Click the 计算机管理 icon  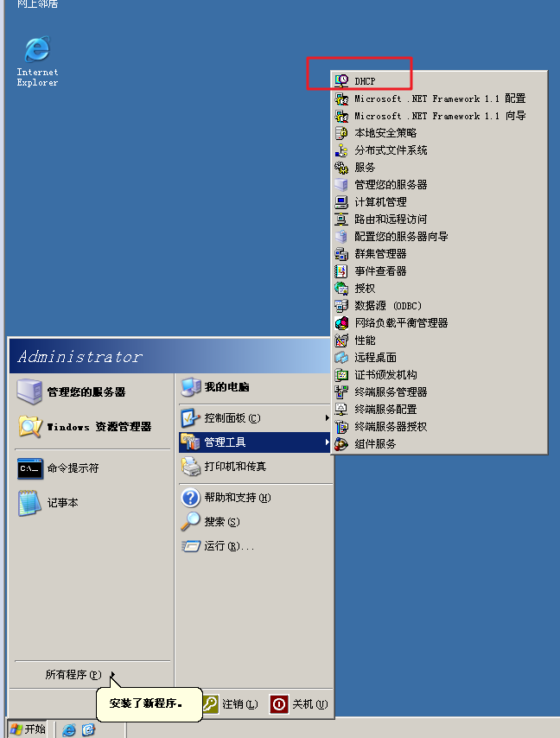[341, 202]
